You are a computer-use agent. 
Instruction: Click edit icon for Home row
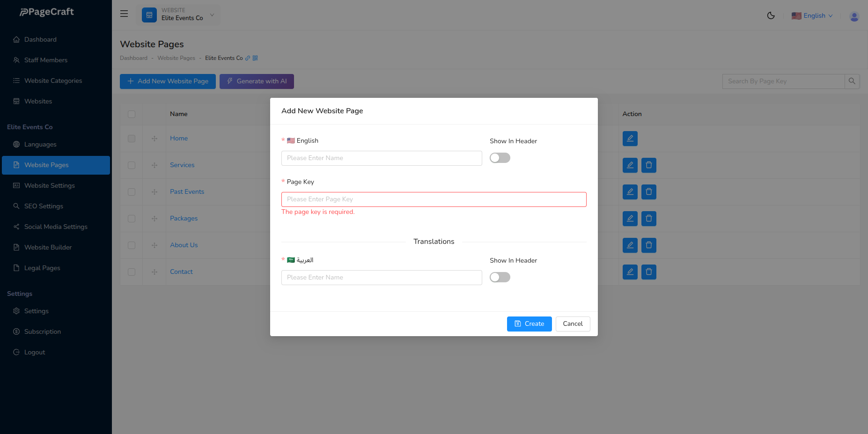pyautogui.click(x=630, y=139)
